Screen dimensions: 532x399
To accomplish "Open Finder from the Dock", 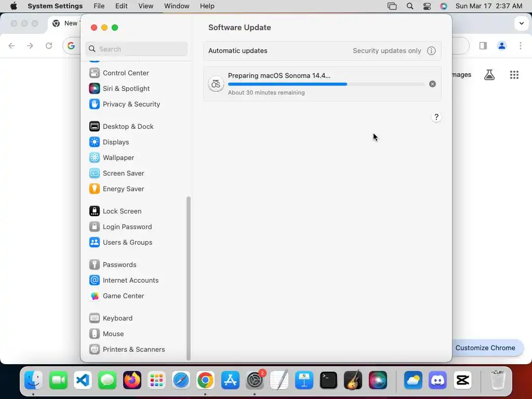I will pos(33,380).
